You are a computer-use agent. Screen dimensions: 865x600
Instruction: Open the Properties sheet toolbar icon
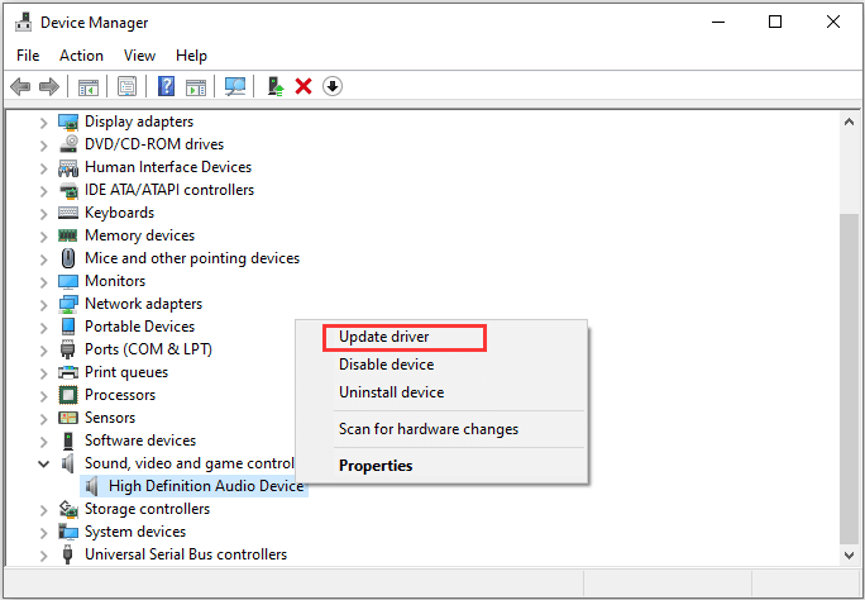point(127,87)
